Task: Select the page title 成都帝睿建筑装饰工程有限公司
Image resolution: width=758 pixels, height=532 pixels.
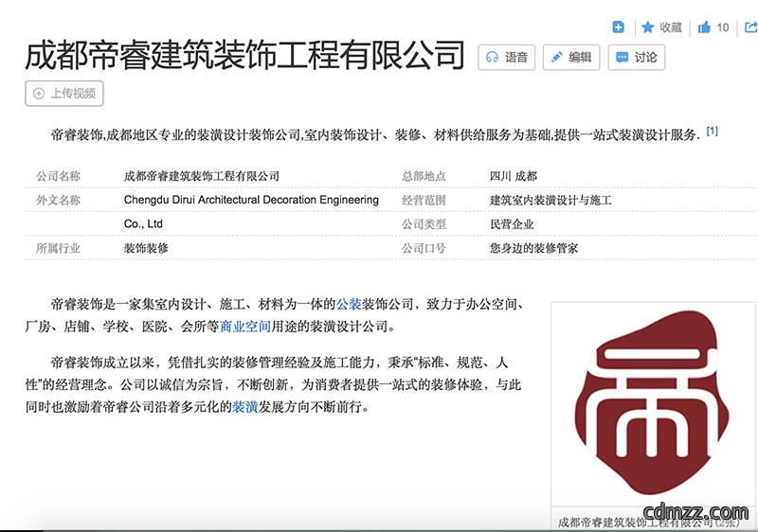Action: (x=245, y=55)
